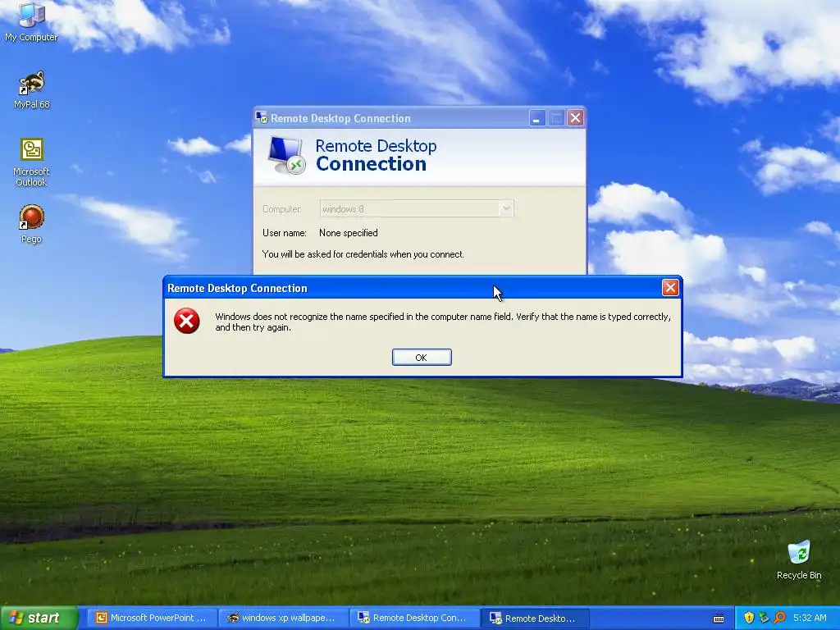This screenshot has width=840, height=630.
Task: Click the disabled maximize button of Remote Desktop
Action: pyautogui.click(x=556, y=118)
